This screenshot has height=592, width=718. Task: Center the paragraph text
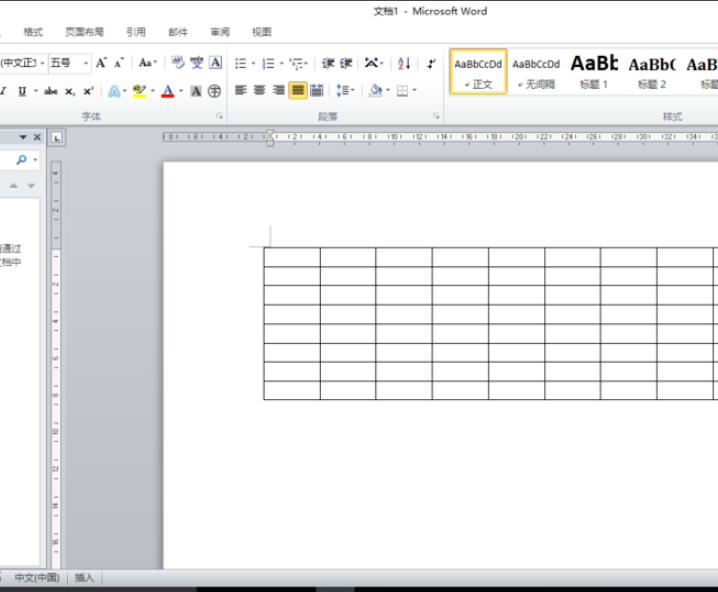pos(260,90)
